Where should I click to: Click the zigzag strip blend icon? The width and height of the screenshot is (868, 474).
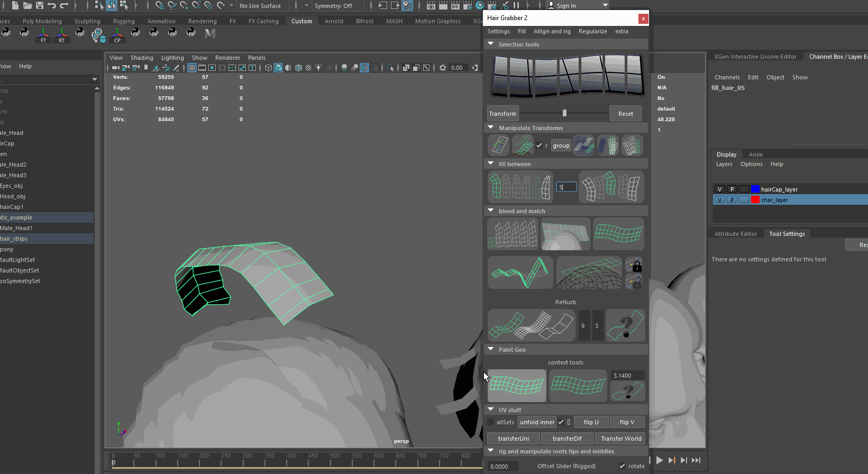point(520,272)
